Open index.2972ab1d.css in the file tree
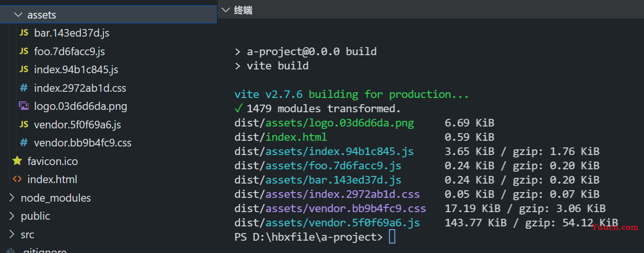Image resolution: width=644 pixels, height=253 pixels. pyautogui.click(x=80, y=88)
